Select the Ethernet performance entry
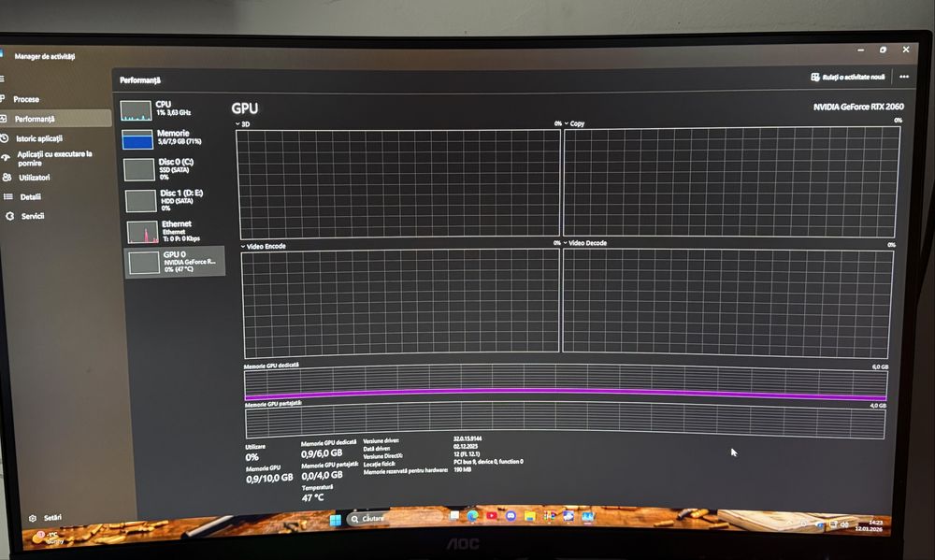 click(176, 232)
